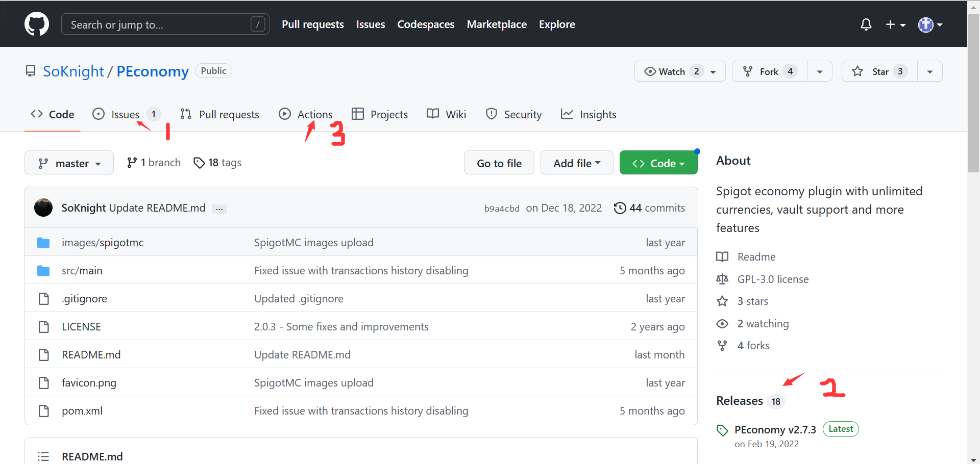Open the Releases 18 heading
Viewport: 980px width, 464px height.
(x=750, y=401)
